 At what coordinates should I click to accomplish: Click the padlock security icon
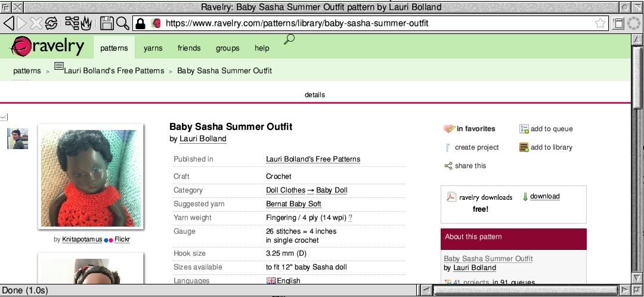click(x=140, y=23)
